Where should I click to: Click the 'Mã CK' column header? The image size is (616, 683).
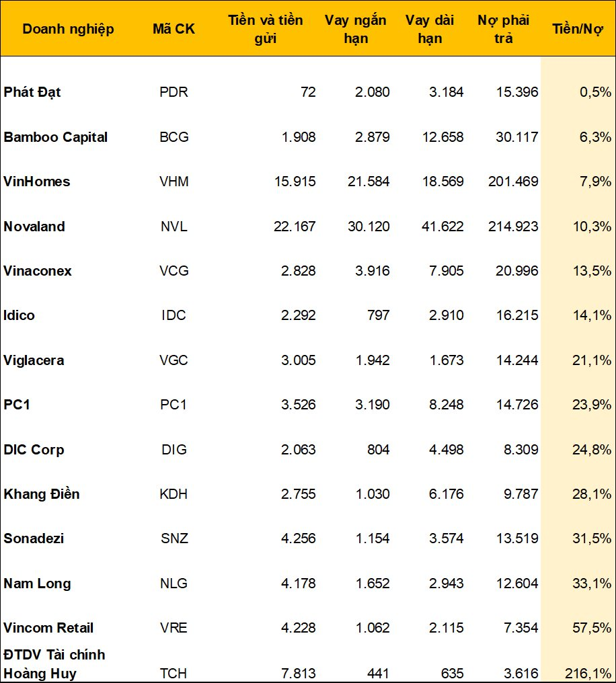174,29
